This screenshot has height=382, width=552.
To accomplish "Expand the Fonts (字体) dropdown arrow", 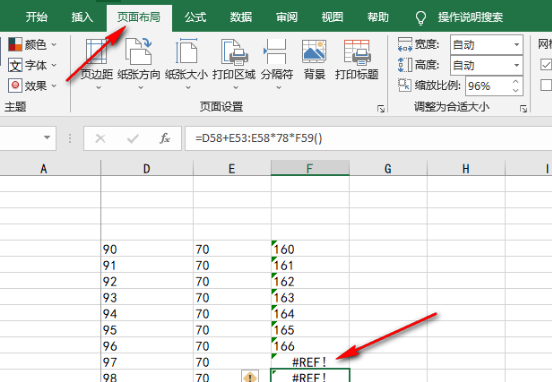I will pos(54,65).
